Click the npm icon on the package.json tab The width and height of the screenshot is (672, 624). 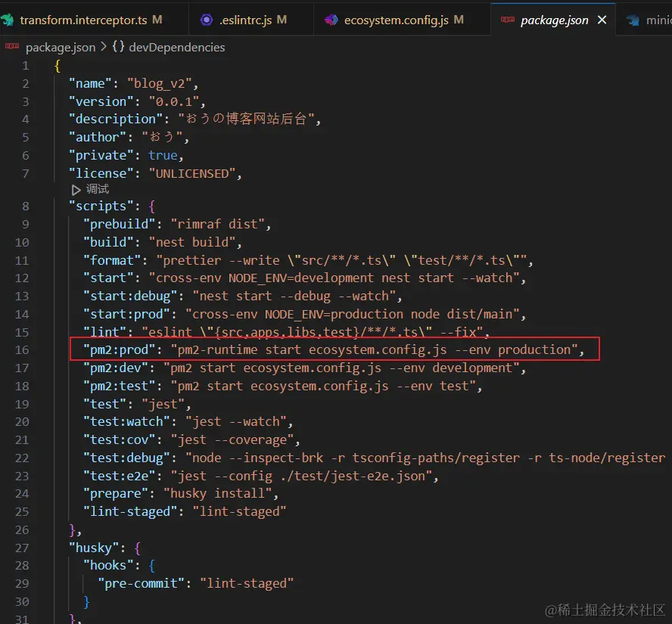coord(508,19)
